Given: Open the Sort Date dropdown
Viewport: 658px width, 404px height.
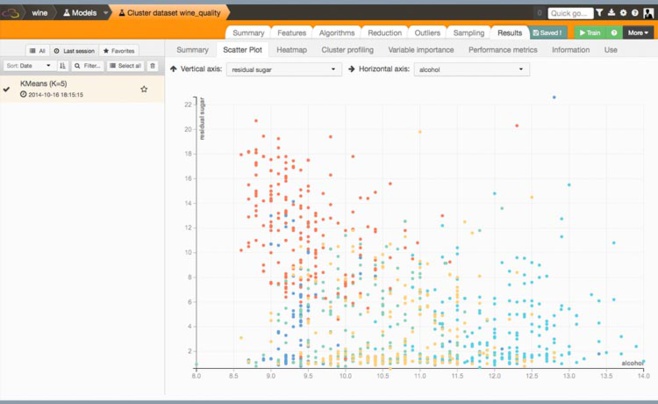Looking at the screenshot, I should [x=28, y=66].
